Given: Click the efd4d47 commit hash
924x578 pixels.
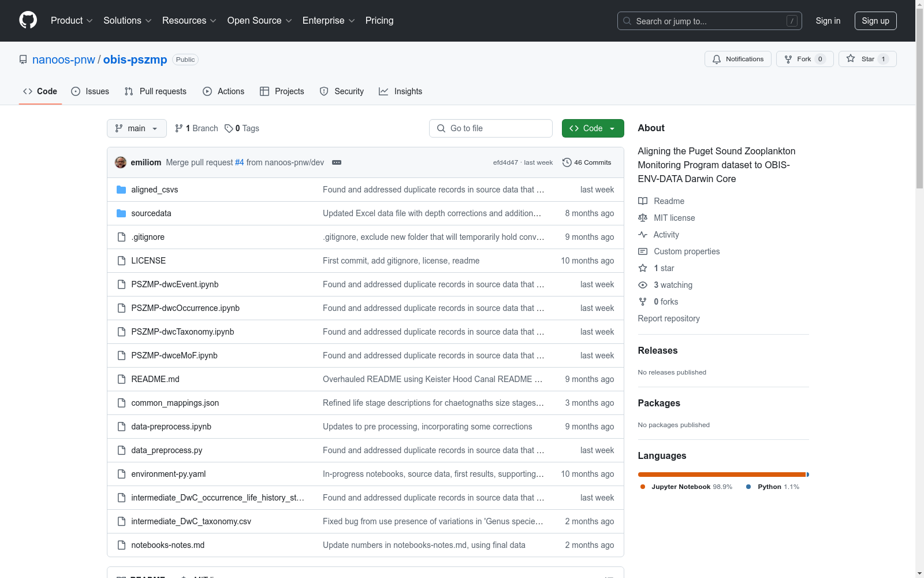Looking at the screenshot, I should point(505,162).
